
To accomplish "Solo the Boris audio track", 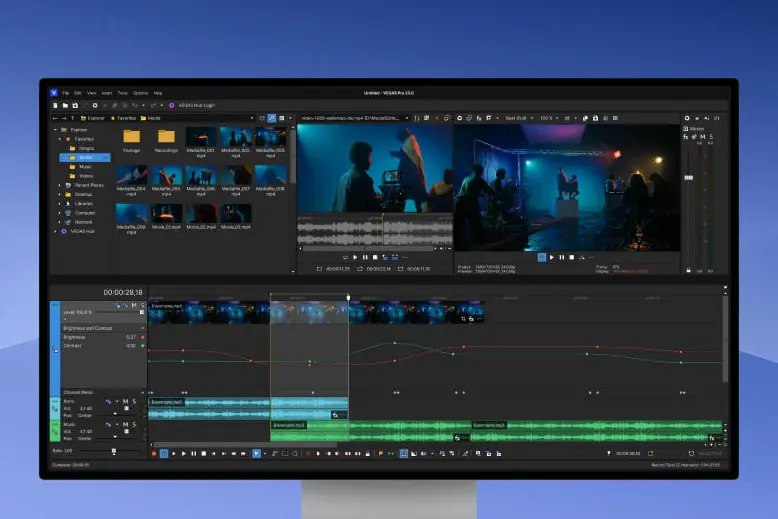I will 134,402.
